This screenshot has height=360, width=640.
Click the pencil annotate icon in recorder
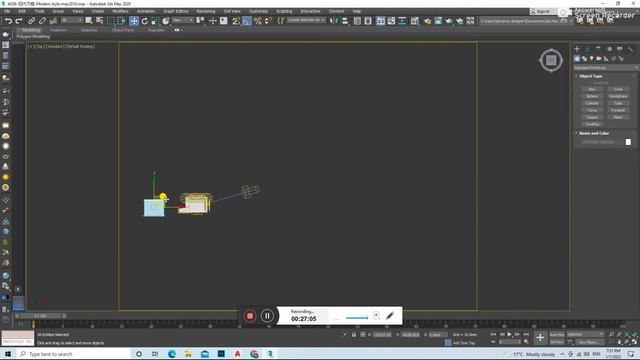click(390, 316)
